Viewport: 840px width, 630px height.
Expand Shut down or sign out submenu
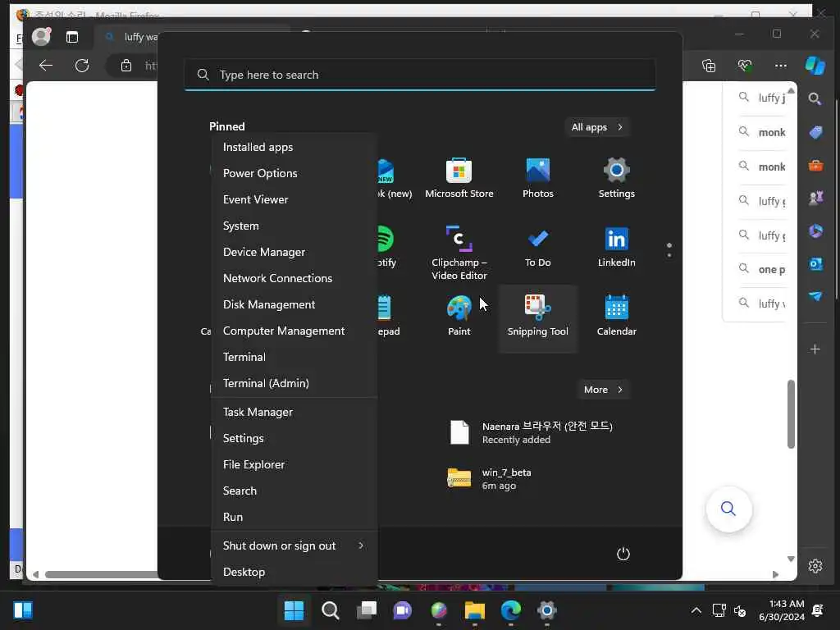294,546
